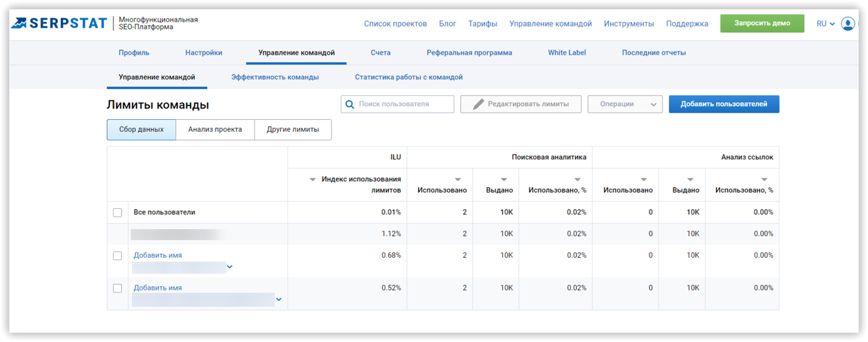This screenshot has width=868, height=342.
Task: Expand chevron of the 0.68% user row
Action: point(230,267)
